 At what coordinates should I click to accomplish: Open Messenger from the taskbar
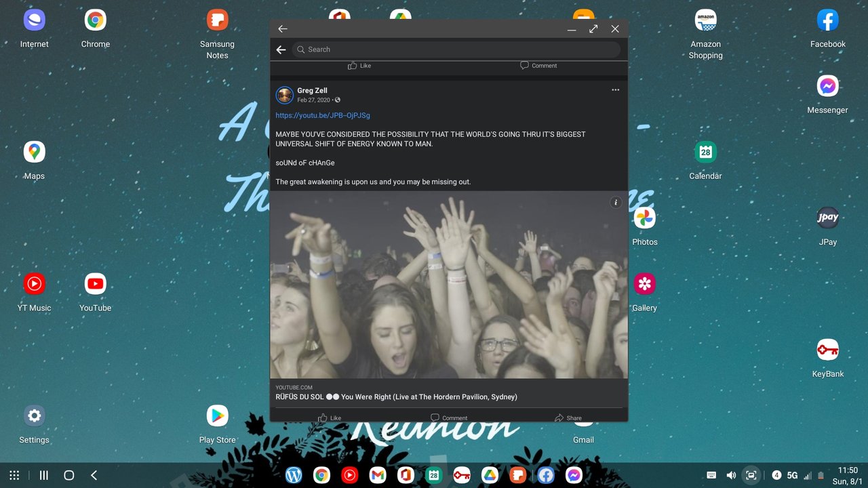pos(574,476)
